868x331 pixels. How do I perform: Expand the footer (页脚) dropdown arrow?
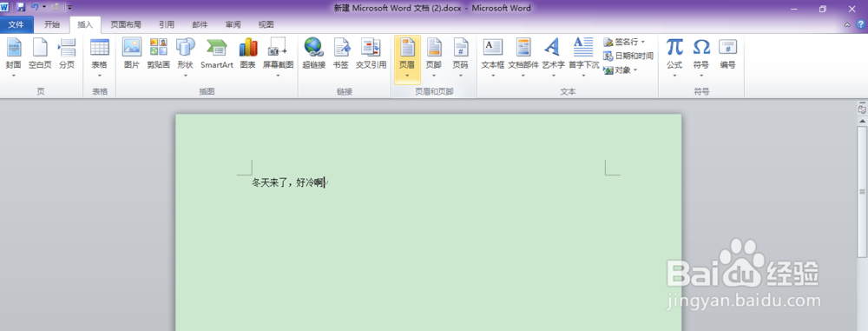click(433, 76)
